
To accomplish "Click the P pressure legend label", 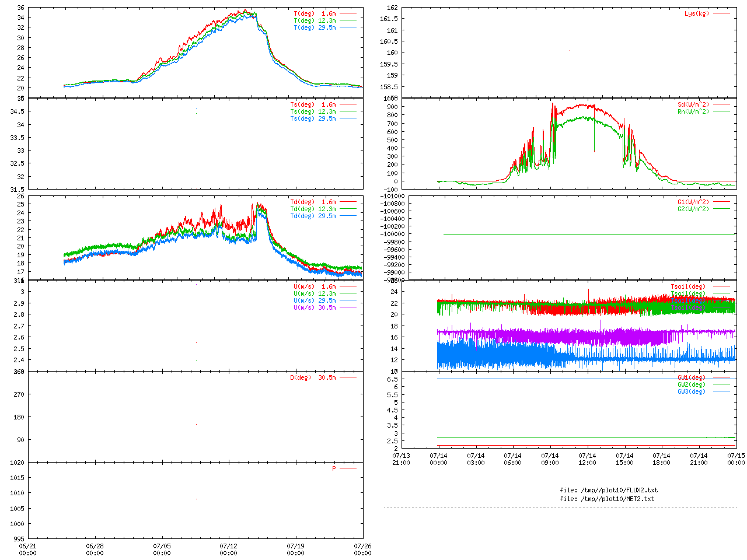I will [x=334, y=468].
